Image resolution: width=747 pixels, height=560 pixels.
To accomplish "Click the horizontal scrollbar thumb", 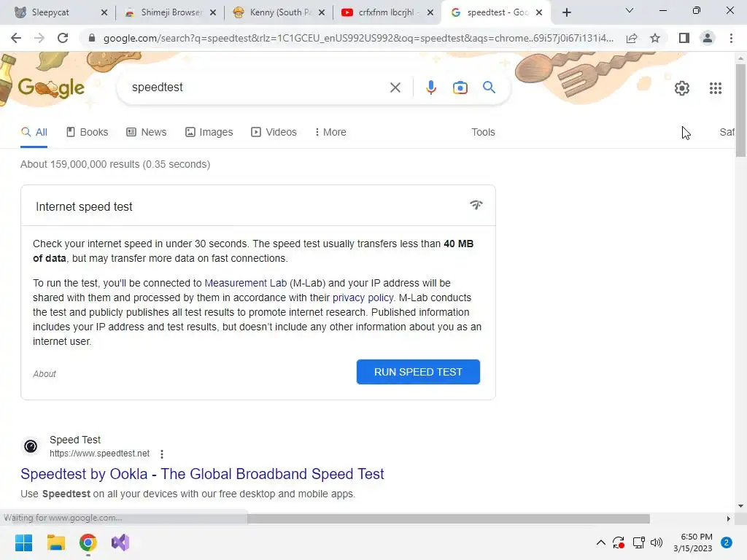I will coord(449,518).
